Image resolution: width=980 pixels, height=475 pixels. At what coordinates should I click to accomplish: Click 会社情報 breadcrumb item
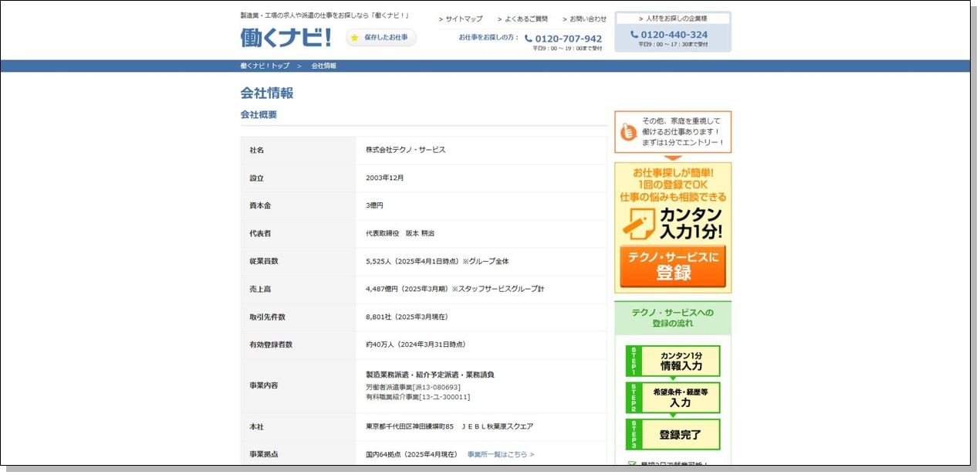pos(324,66)
